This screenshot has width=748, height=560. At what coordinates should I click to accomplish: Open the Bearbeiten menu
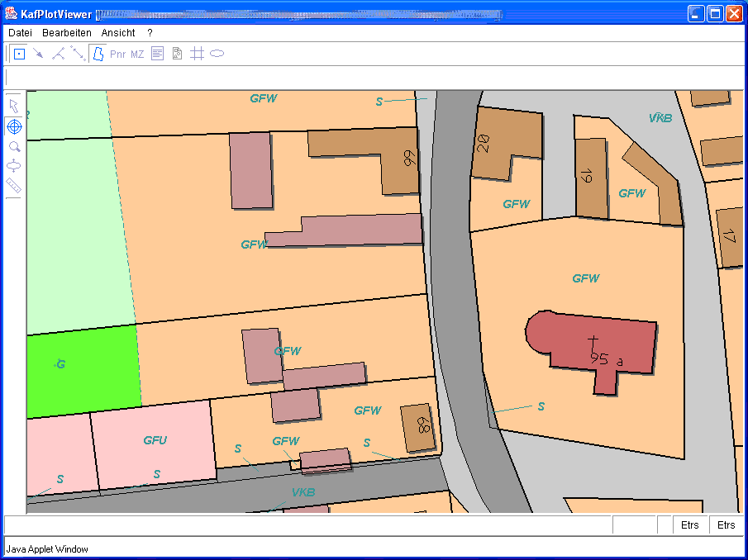[x=67, y=33]
